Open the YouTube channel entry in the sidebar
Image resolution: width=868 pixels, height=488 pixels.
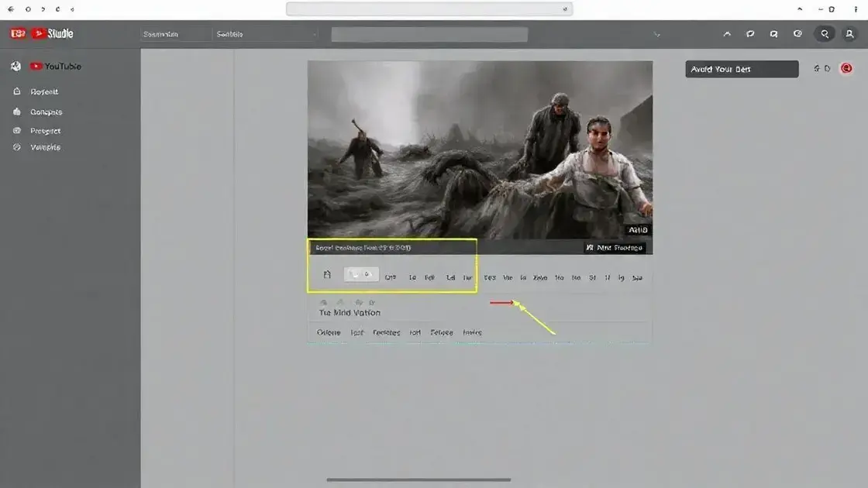(55, 67)
